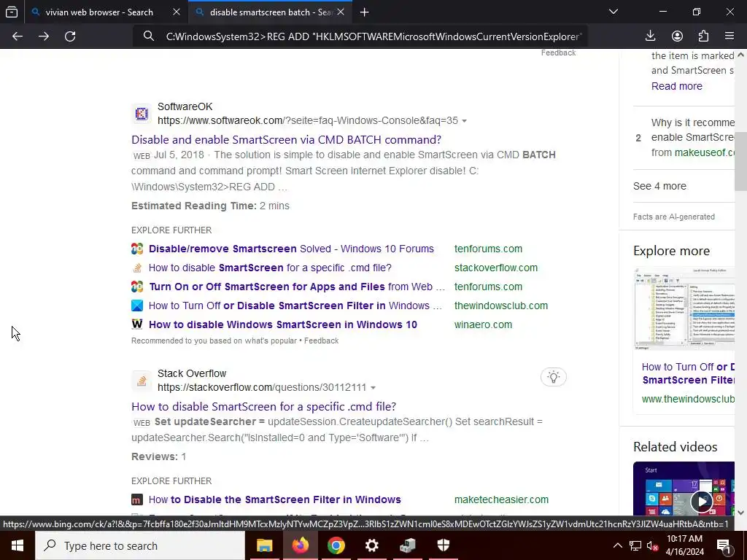
Task: Click the muted volume tray icon
Action: tap(652, 545)
